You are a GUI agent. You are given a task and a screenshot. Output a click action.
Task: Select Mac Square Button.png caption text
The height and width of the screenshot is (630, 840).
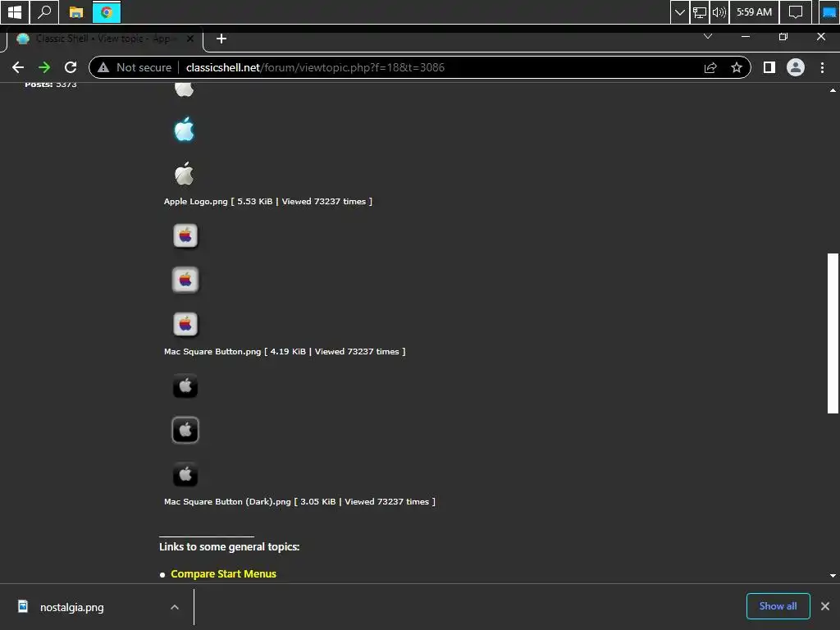[285, 351]
